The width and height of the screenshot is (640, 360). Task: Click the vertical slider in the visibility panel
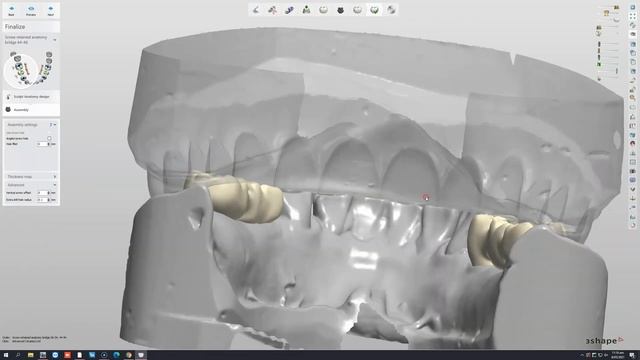coord(617,71)
